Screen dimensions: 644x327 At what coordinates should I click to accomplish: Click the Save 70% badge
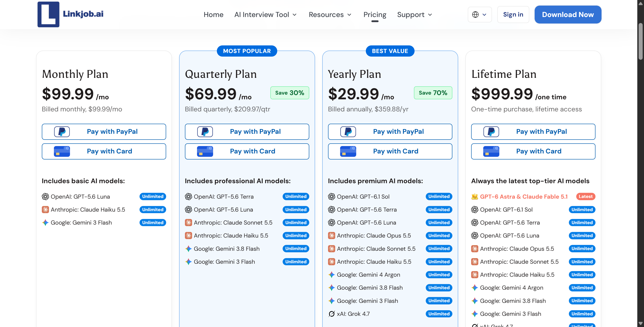(x=433, y=93)
